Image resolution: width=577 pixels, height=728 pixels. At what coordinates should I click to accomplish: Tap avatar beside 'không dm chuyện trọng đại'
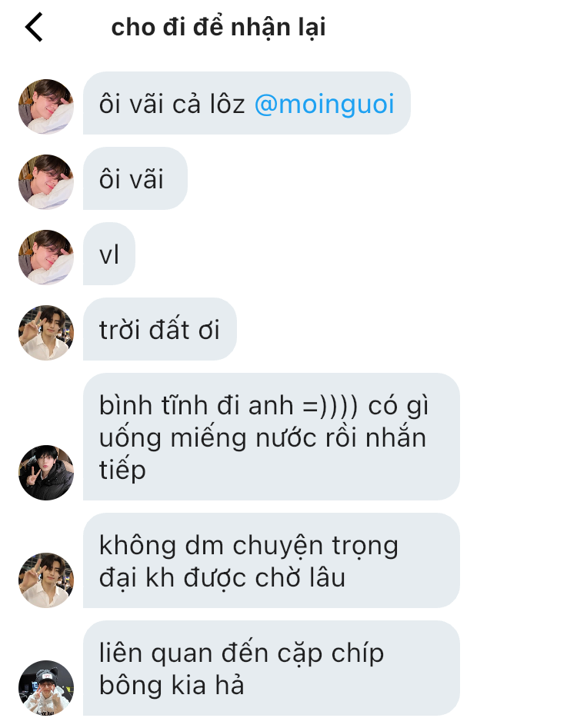click(46, 580)
